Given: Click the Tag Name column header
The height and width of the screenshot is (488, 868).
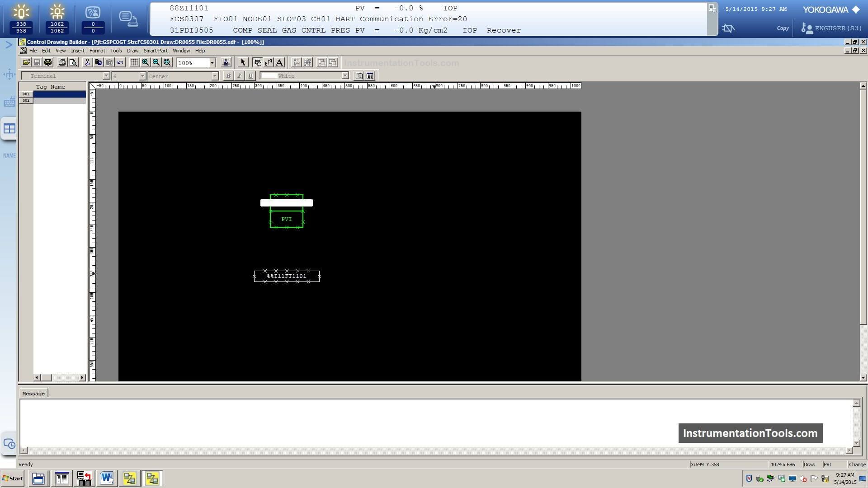Looking at the screenshot, I should click(x=51, y=87).
